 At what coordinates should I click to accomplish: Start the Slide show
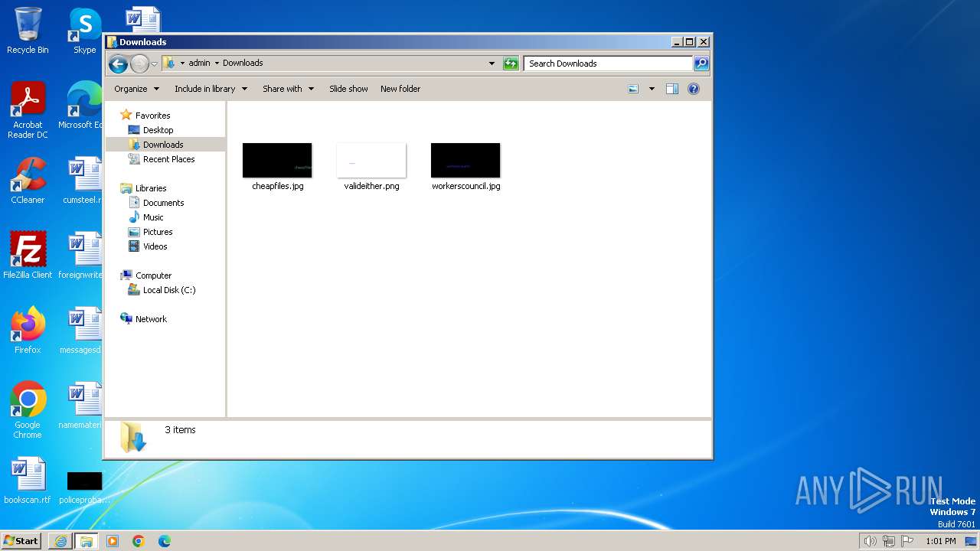(x=348, y=89)
